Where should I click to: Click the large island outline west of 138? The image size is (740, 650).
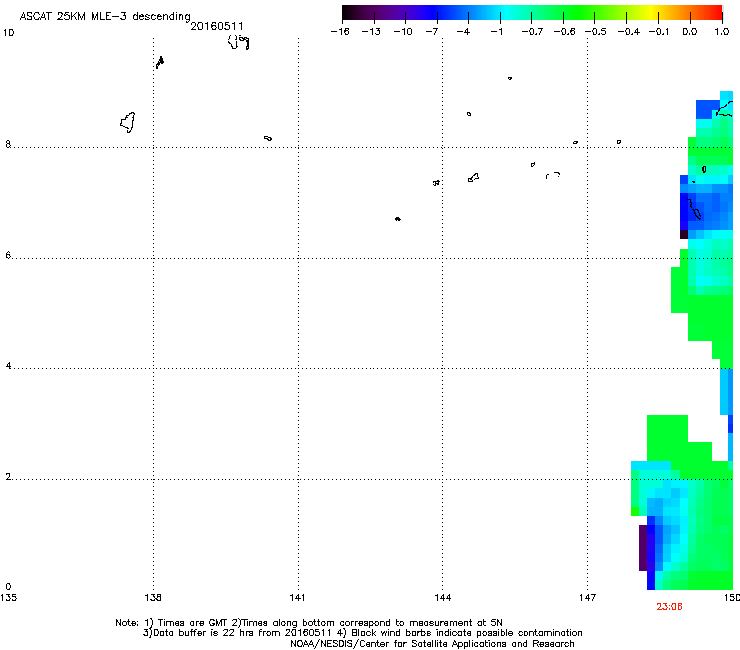[x=127, y=122]
